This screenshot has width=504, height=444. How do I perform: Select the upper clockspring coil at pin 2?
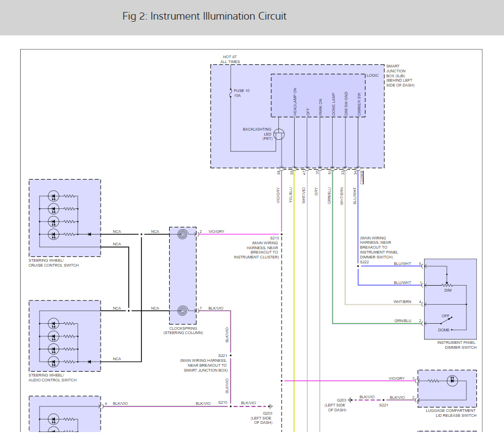[x=183, y=235]
